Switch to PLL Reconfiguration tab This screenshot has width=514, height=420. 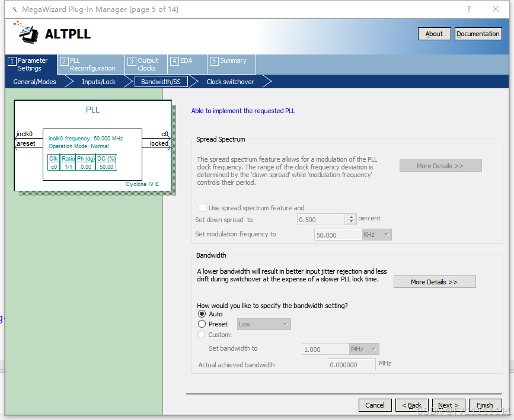tap(91, 64)
